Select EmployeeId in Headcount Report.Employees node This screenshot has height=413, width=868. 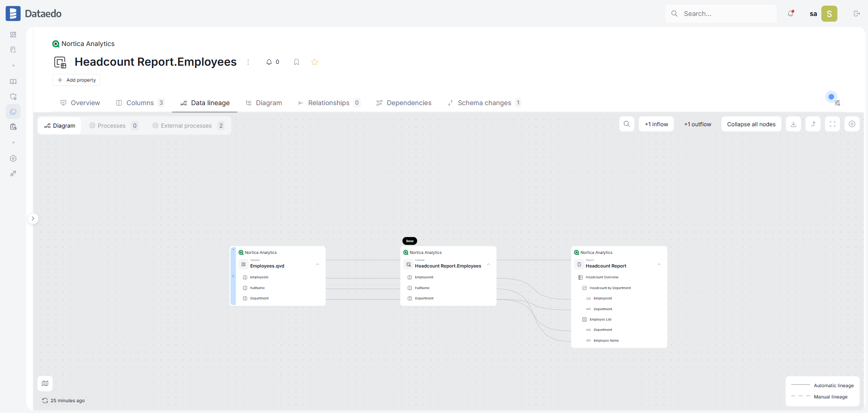[424, 277]
